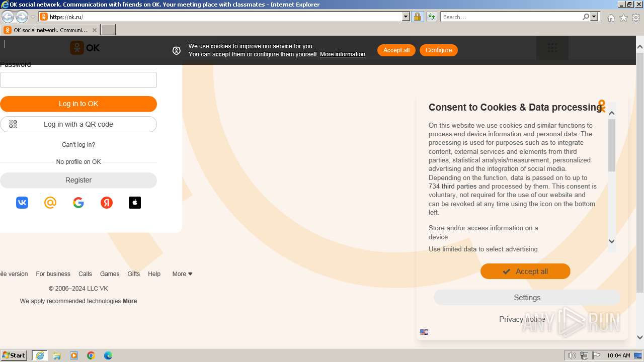Open media player taskbar icon
Screen dimensions: 644x362
(74, 355)
